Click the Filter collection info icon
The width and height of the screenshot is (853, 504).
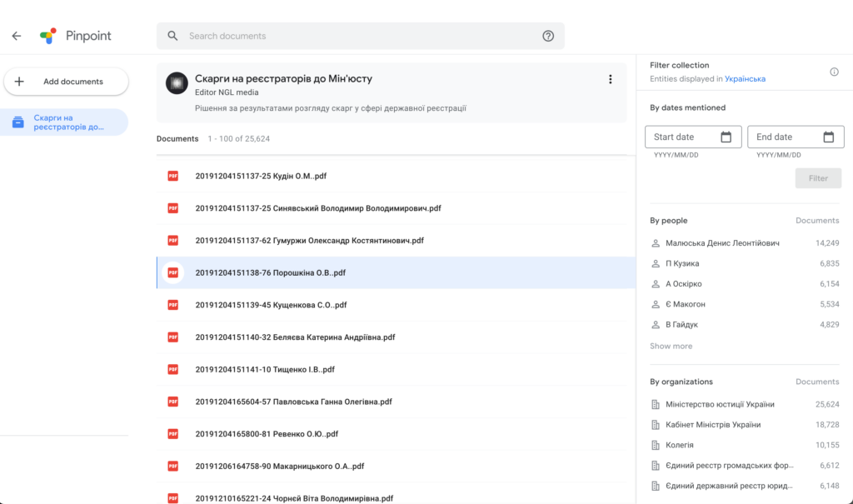tap(834, 72)
